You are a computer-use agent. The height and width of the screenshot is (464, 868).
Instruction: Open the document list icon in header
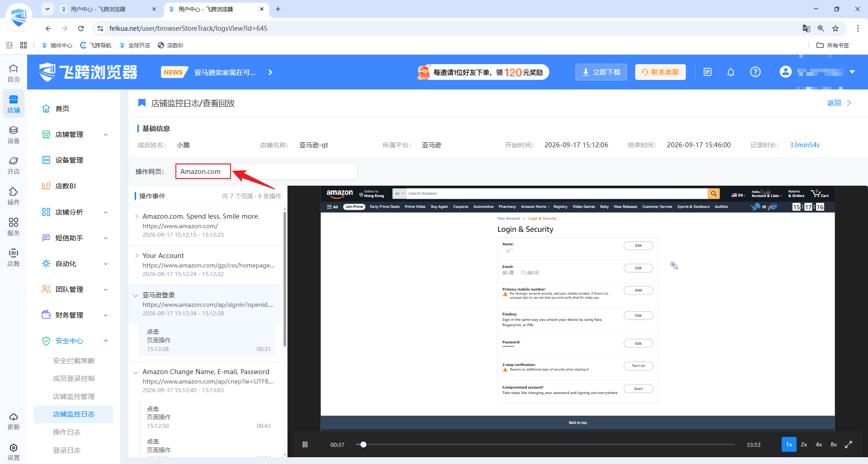[x=708, y=72]
